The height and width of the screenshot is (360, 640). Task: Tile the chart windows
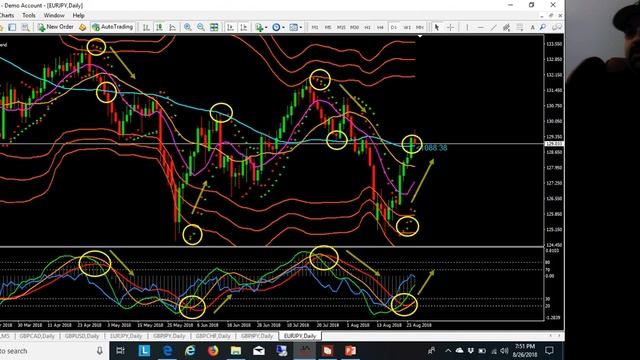click(x=214, y=27)
